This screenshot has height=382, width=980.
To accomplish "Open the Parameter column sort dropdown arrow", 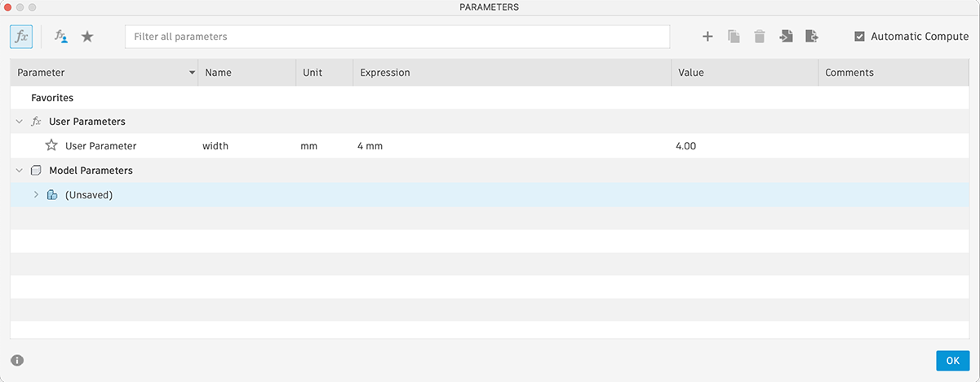I will tap(192, 73).
